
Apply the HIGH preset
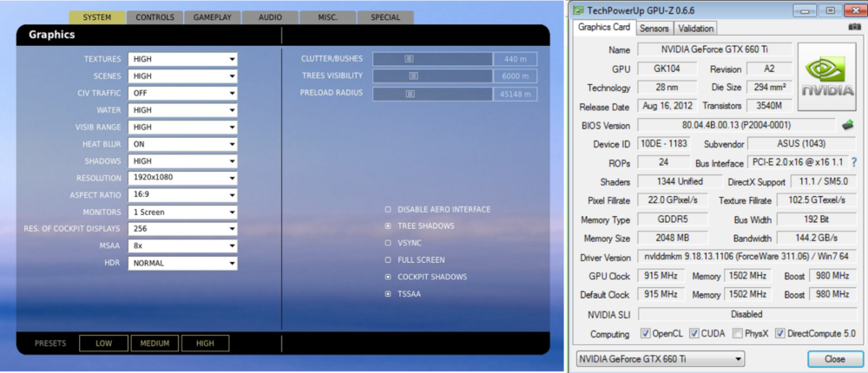click(206, 344)
